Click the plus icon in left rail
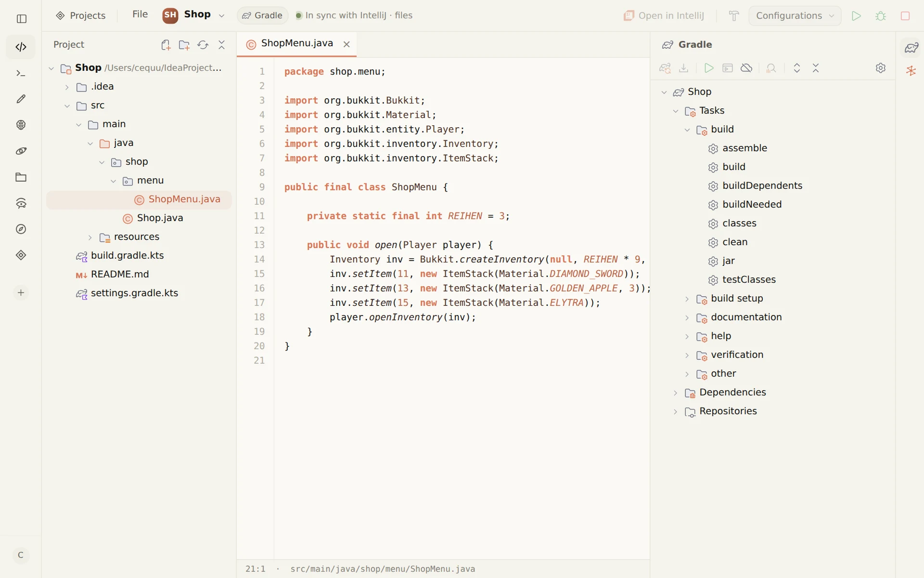 pos(21,293)
